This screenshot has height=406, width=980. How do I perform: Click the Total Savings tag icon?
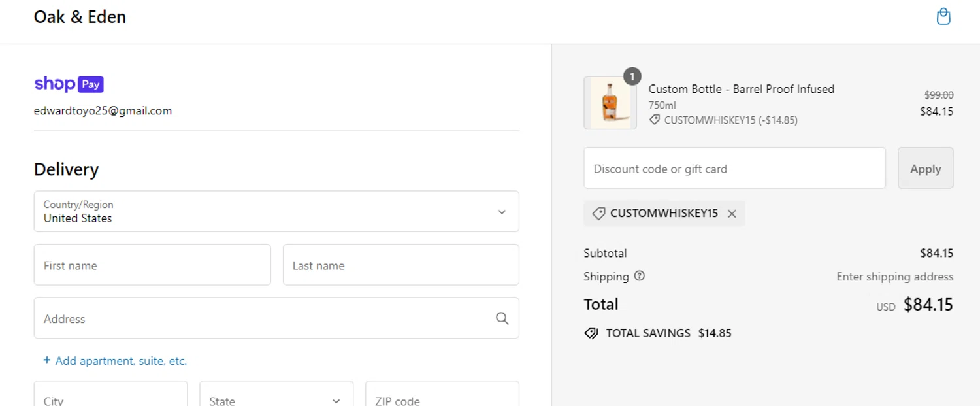591,333
